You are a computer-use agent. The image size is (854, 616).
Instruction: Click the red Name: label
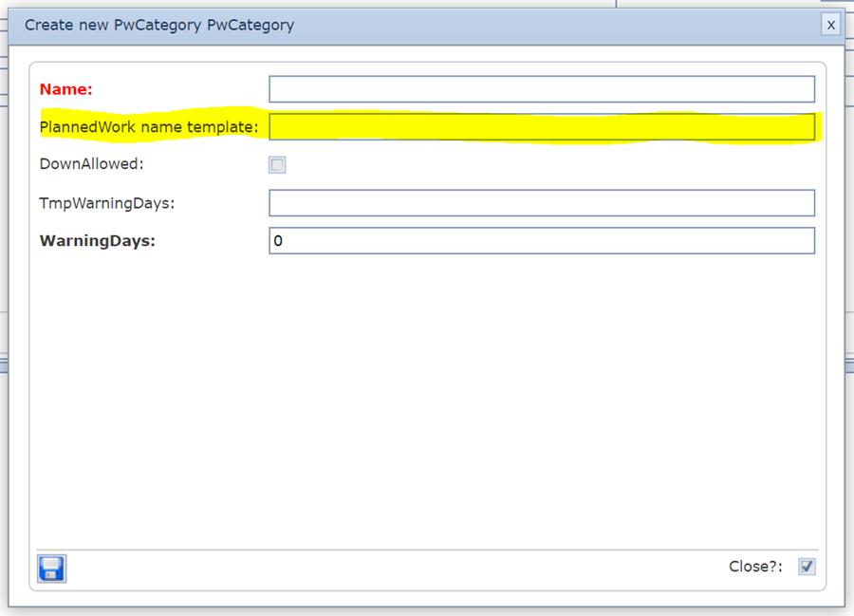(x=66, y=89)
